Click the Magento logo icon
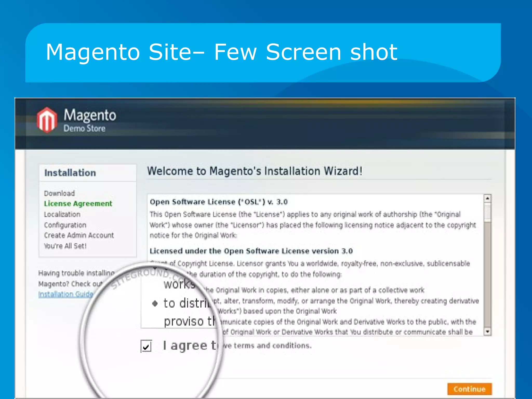Image resolution: width=532 pixels, height=399 pixels. (47, 120)
